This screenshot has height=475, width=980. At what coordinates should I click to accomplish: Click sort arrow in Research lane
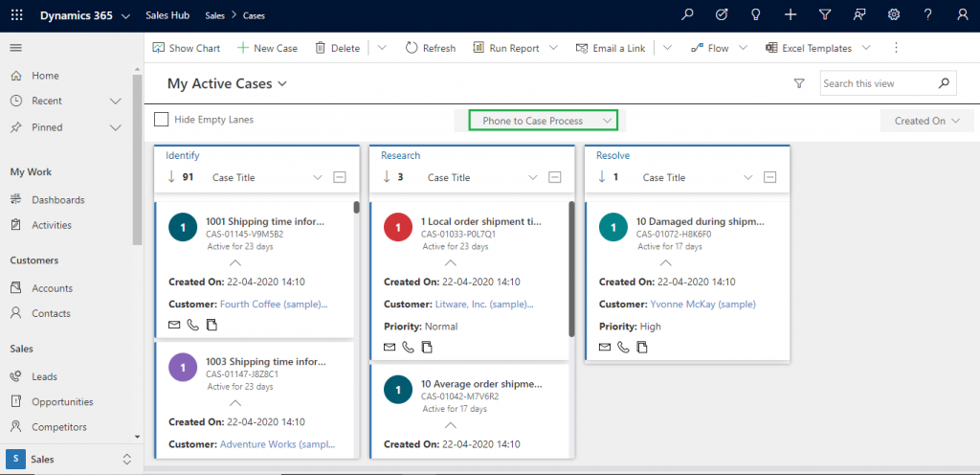tap(387, 177)
